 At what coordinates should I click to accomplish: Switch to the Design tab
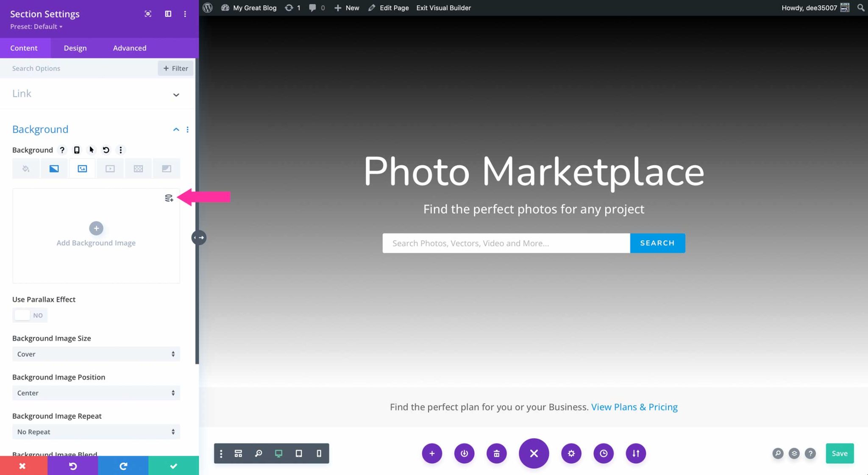(x=75, y=47)
